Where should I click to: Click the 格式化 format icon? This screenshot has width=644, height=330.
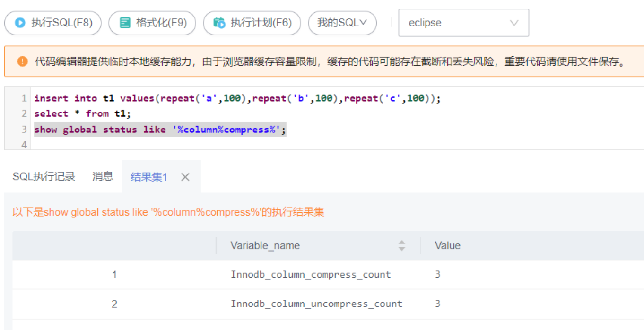click(125, 23)
